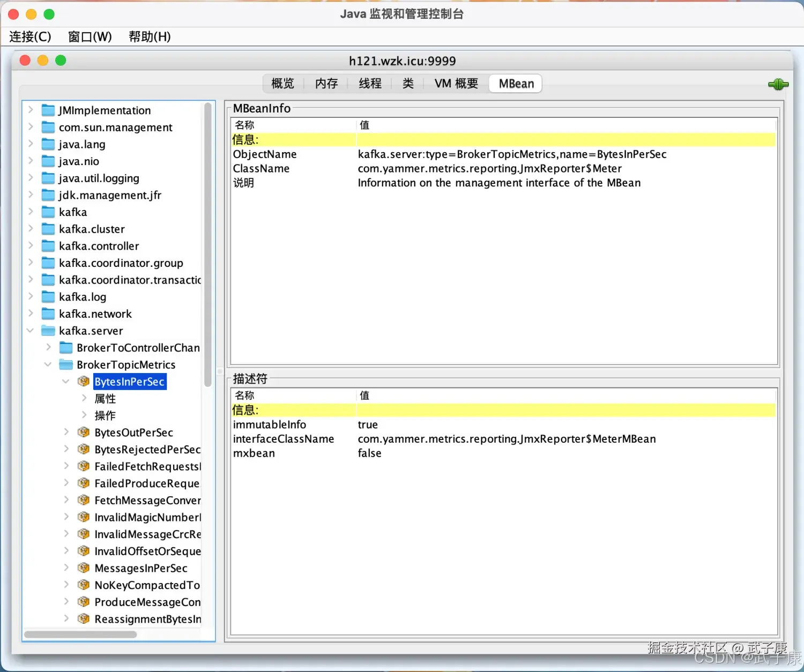
Task: Switch to the 概览 tab
Action: (x=283, y=84)
